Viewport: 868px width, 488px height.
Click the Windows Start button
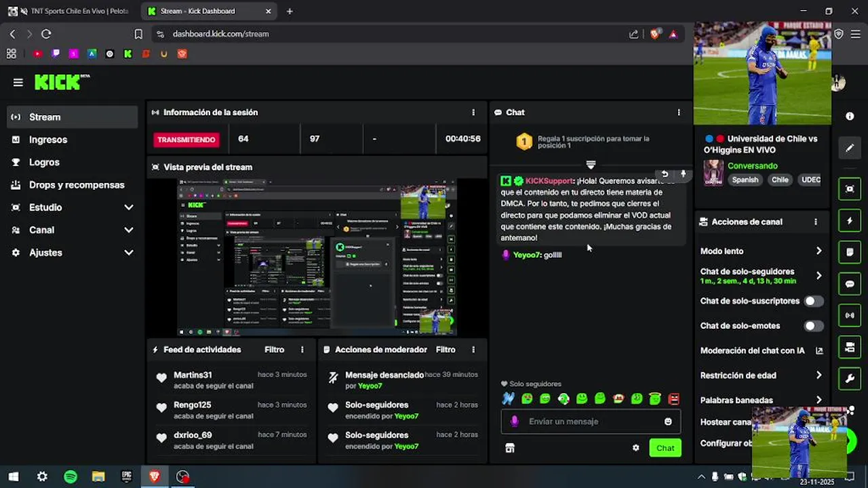[14, 476]
